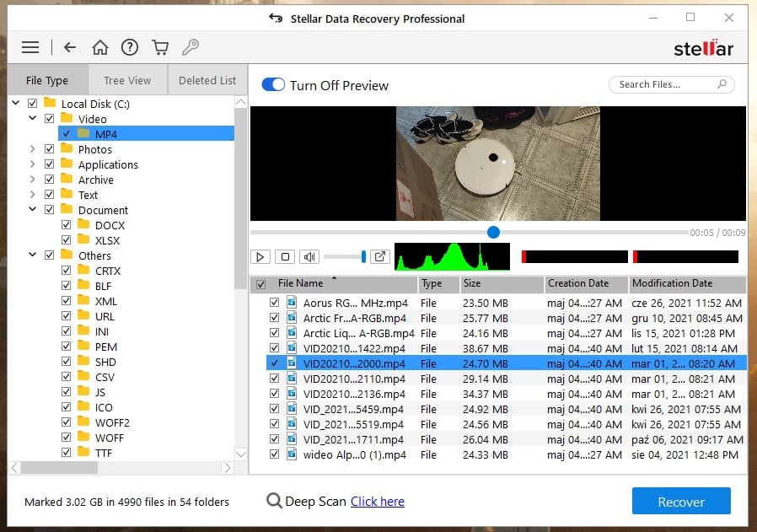Viewport: 757px width, 532px height.
Task: Open the activation key icon
Action: tap(191, 47)
